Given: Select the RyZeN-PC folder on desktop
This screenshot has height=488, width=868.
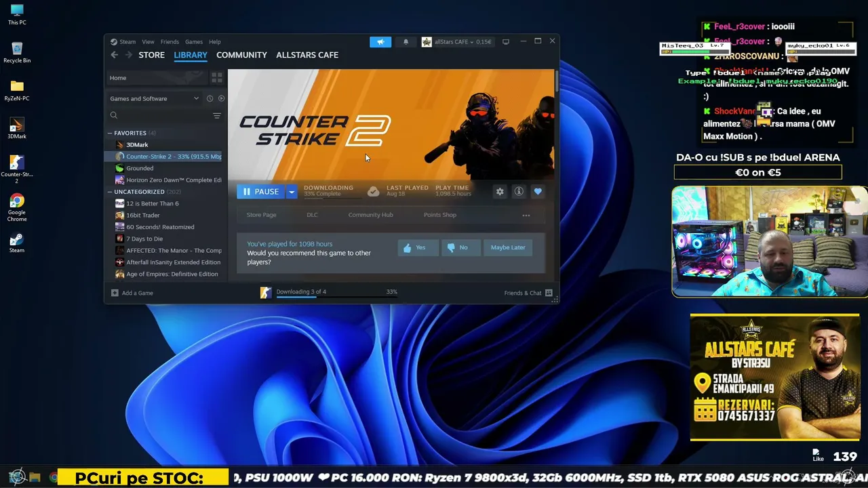Looking at the screenshot, I should pyautogui.click(x=17, y=91).
